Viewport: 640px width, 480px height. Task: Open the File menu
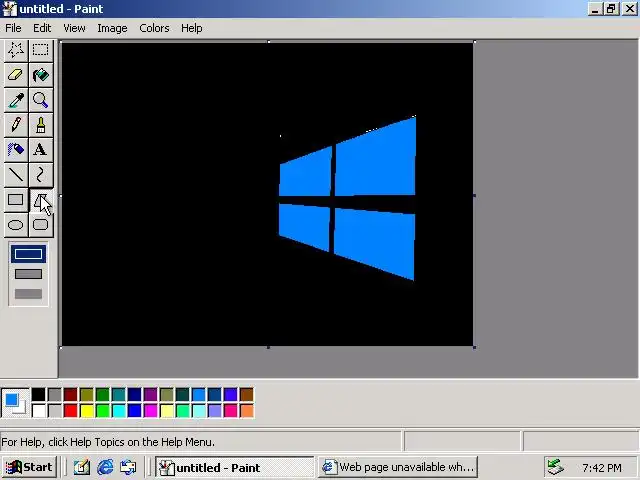pyautogui.click(x=13, y=28)
